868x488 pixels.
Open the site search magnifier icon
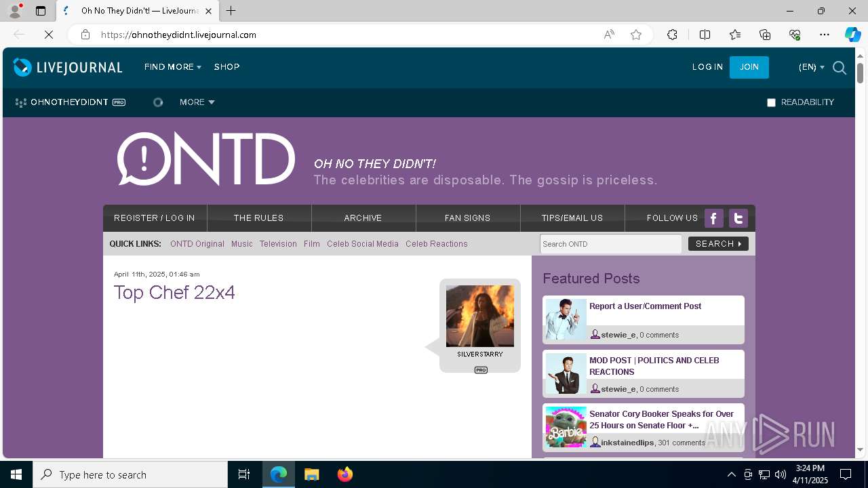point(840,68)
